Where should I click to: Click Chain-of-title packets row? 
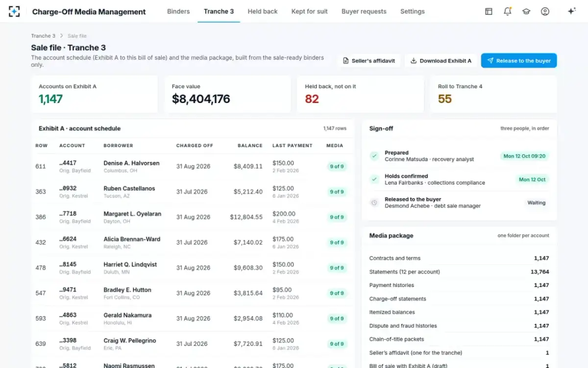point(459,339)
